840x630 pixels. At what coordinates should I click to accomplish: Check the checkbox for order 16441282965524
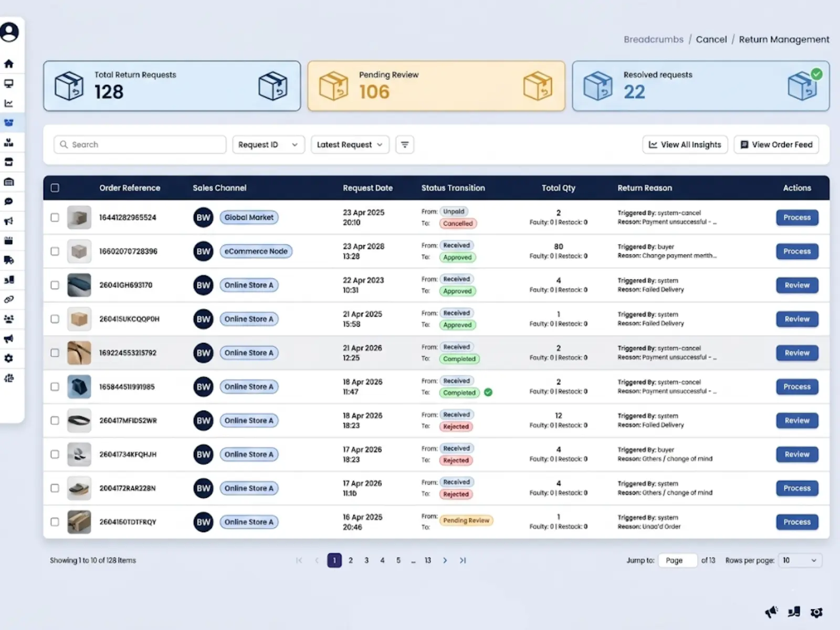[55, 217]
